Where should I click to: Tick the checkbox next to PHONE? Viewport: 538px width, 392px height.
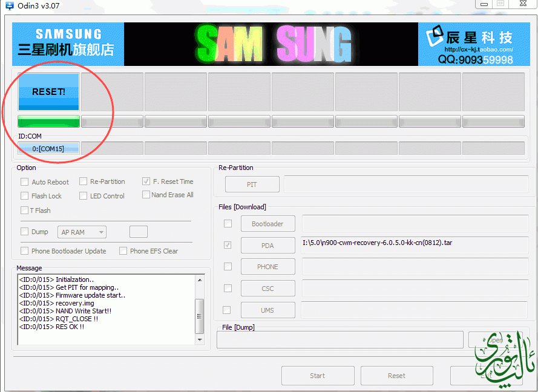click(x=228, y=267)
